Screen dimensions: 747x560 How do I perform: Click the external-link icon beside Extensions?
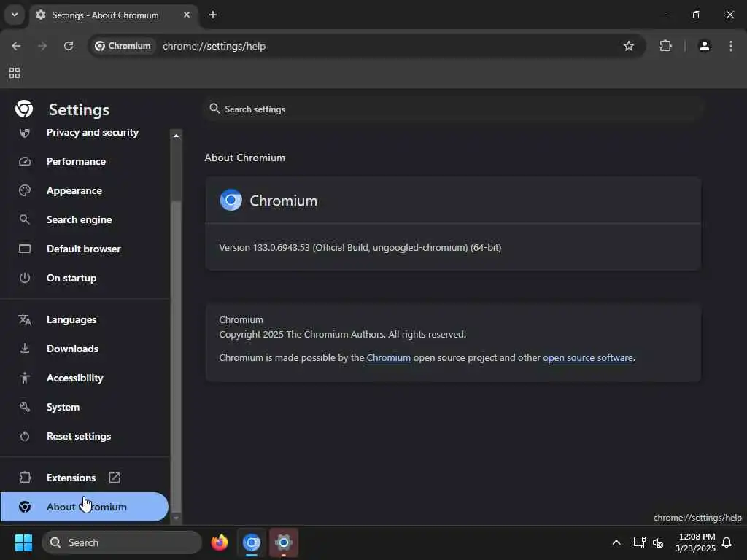115,478
